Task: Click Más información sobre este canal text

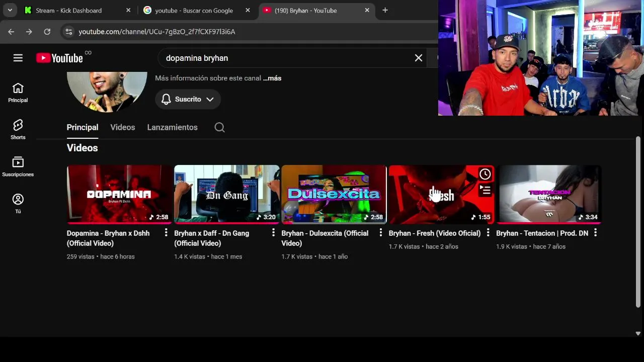Action: (208, 78)
